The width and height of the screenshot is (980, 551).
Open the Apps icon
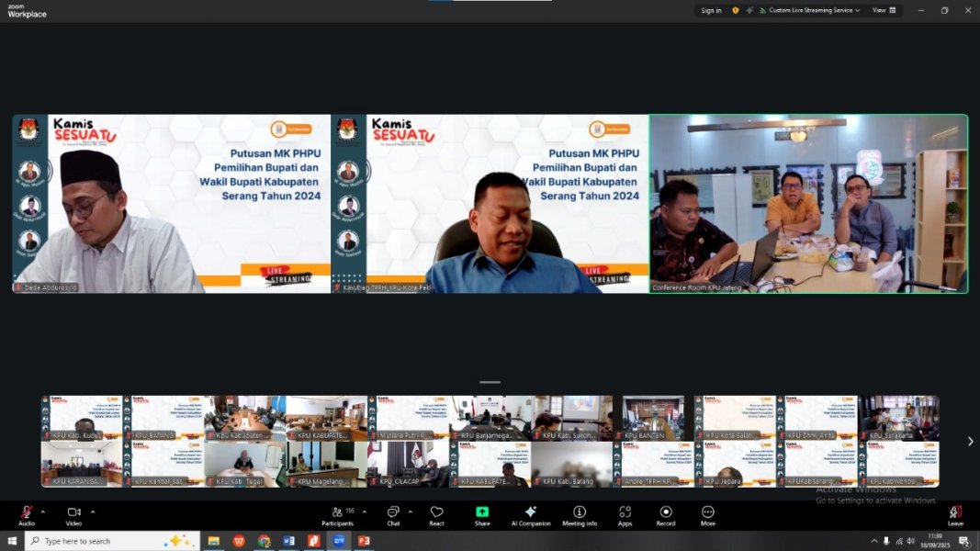click(625, 513)
